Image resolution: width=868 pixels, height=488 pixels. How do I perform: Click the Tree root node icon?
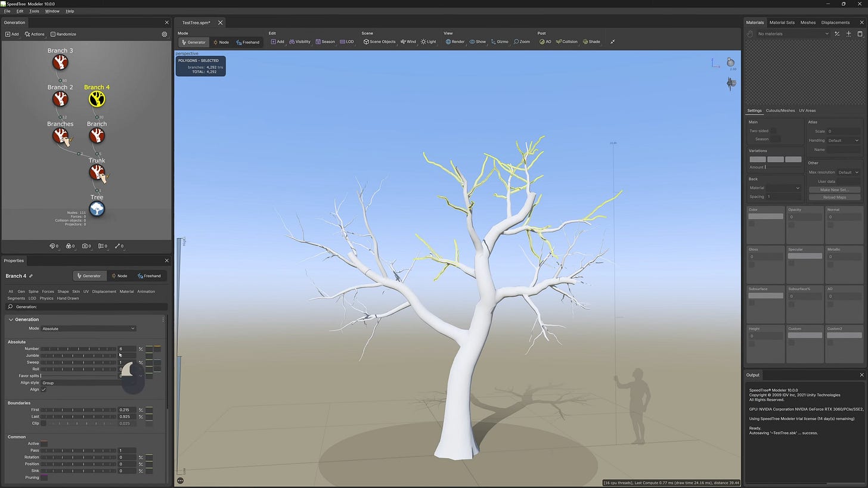97,209
